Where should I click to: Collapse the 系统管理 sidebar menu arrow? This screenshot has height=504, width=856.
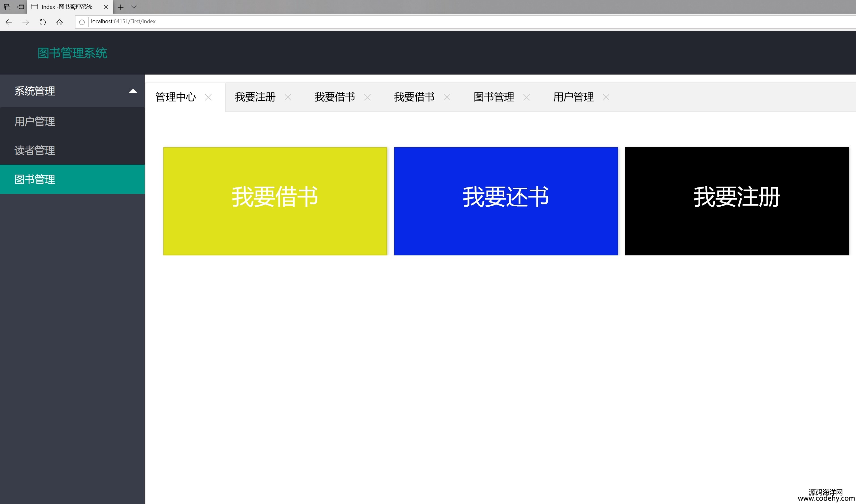pyautogui.click(x=133, y=91)
